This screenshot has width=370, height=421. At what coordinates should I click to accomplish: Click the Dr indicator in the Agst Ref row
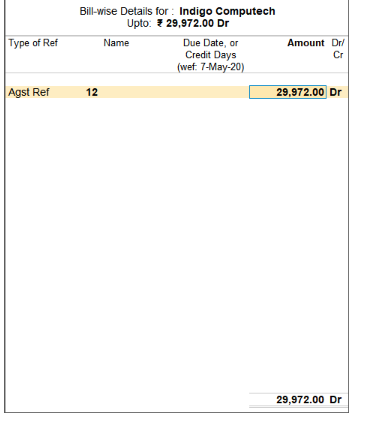pyautogui.click(x=336, y=92)
